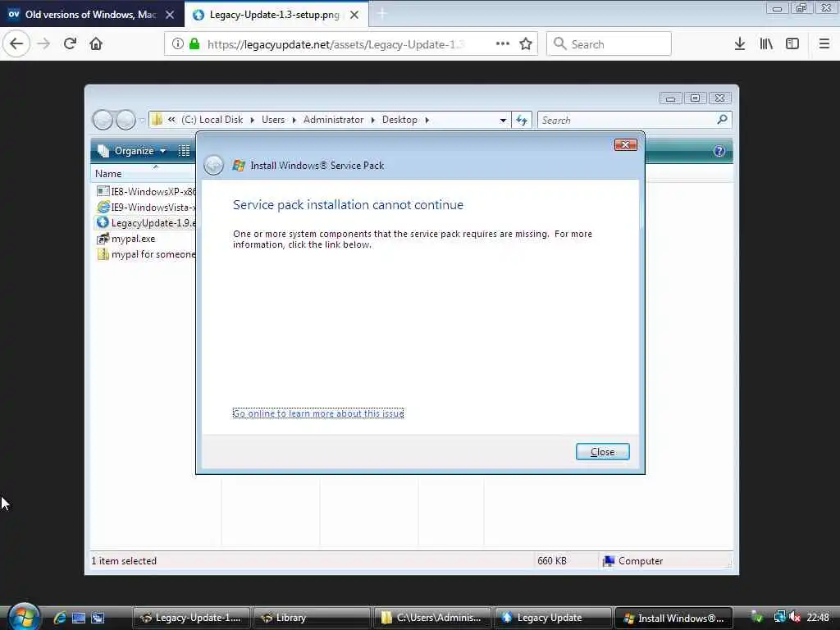Click Show Desktop quick launch icon
Viewport: 840px width, 630px height.
pos(79,618)
